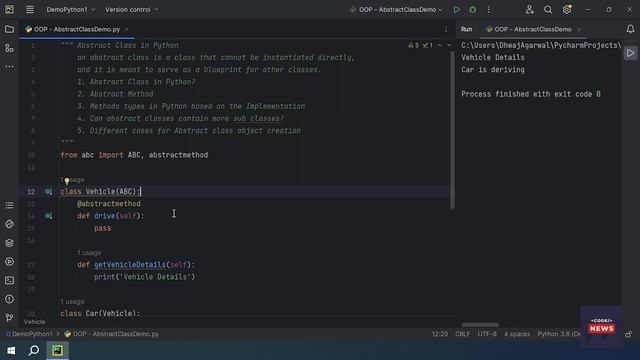Show more tool windows ellipsis in left sidebar

click(9, 67)
